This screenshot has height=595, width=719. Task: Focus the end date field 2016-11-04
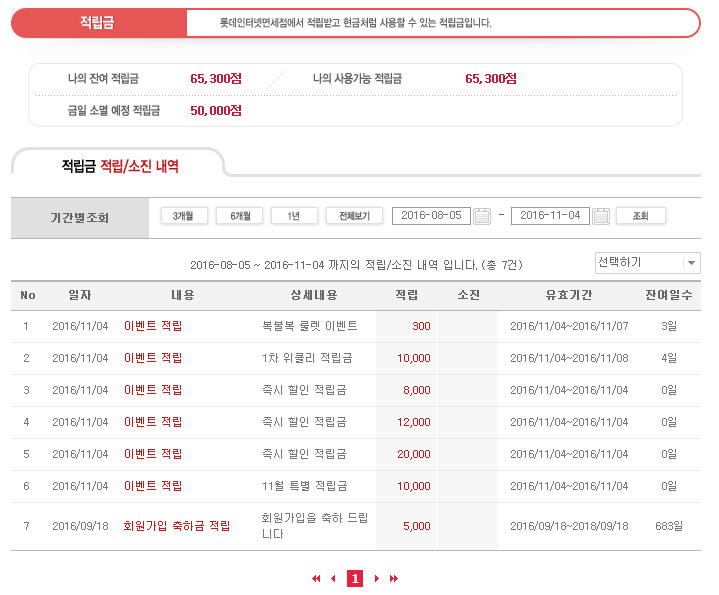pyautogui.click(x=550, y=215)
